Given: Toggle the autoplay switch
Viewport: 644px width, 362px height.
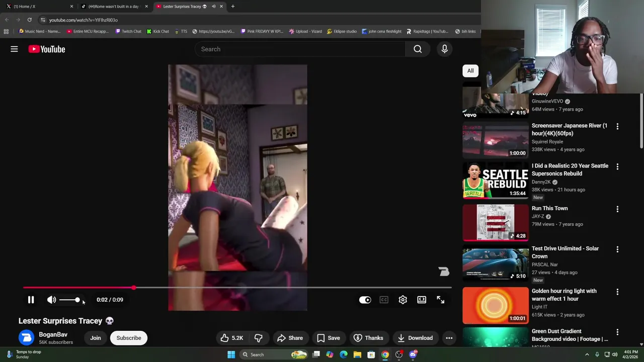Looking at the screenshot, I should 365,300.
